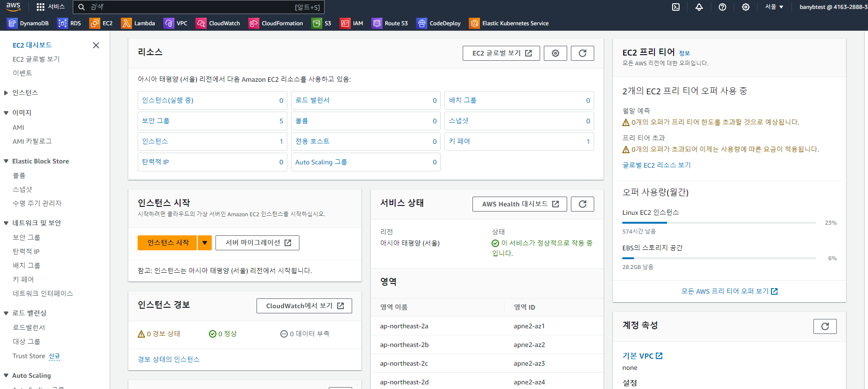Open IAM shortcut in favorites bar

pos(352,23)
